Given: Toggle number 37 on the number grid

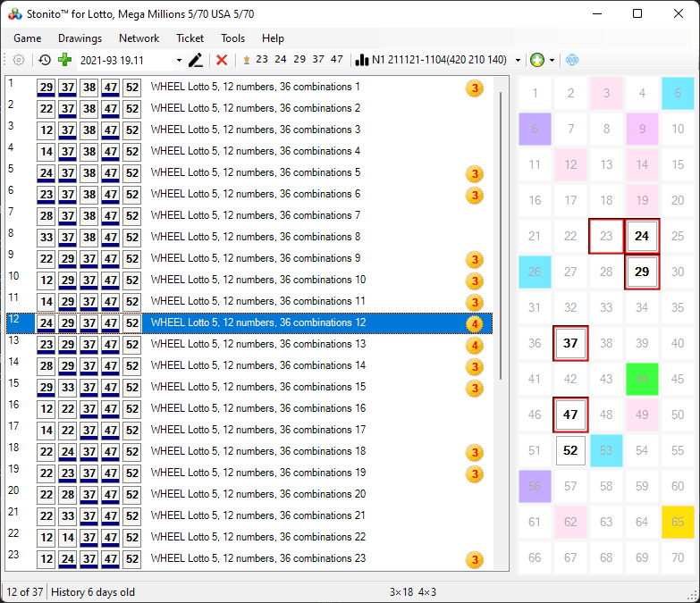Looking at the screenshot, I should 570,344.
